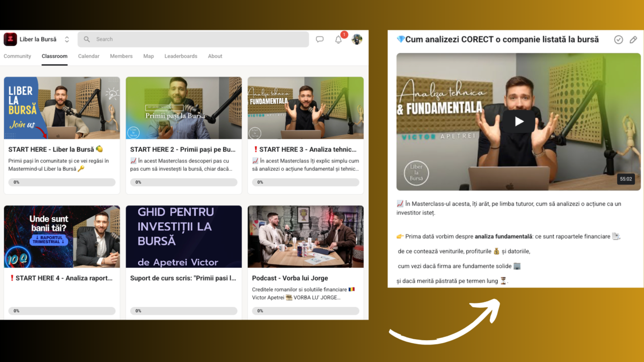Open the podcast studio thumbnail

(305, 236)
